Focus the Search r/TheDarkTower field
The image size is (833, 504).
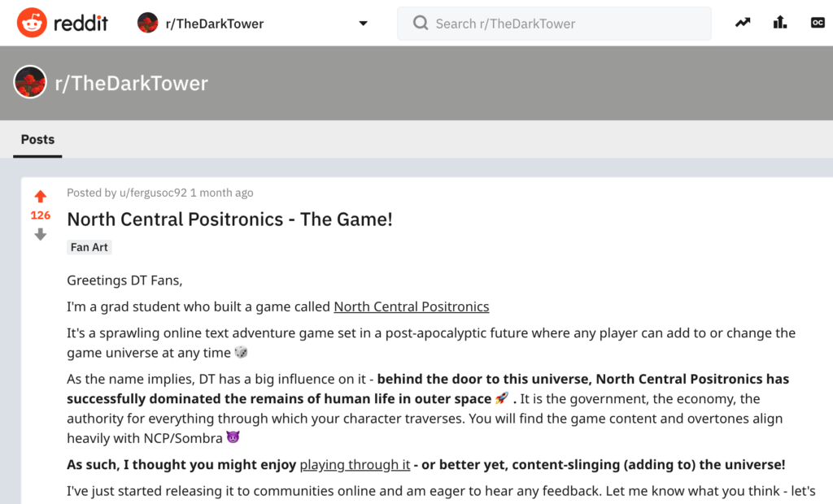coord(561,24)
